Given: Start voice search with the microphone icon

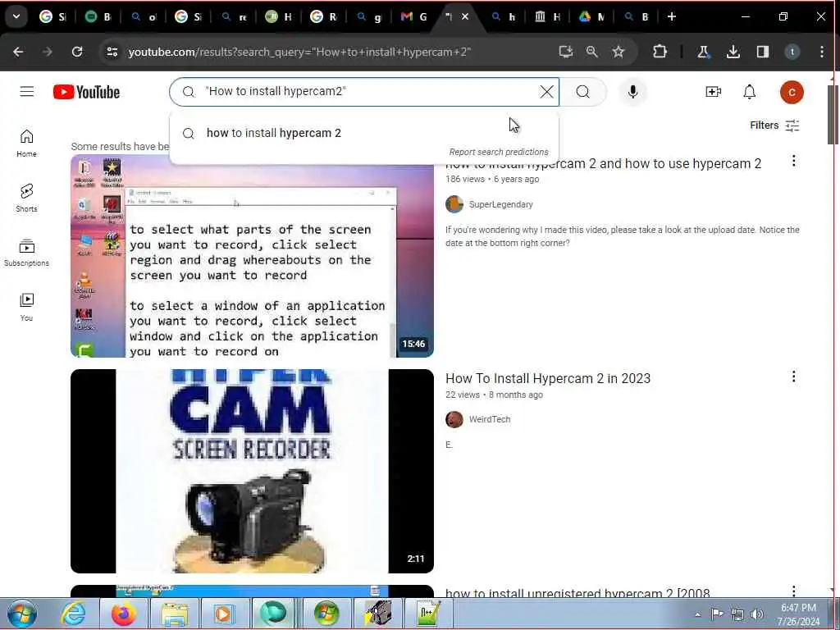Looking at the screenshot, I should pos(632,92).
